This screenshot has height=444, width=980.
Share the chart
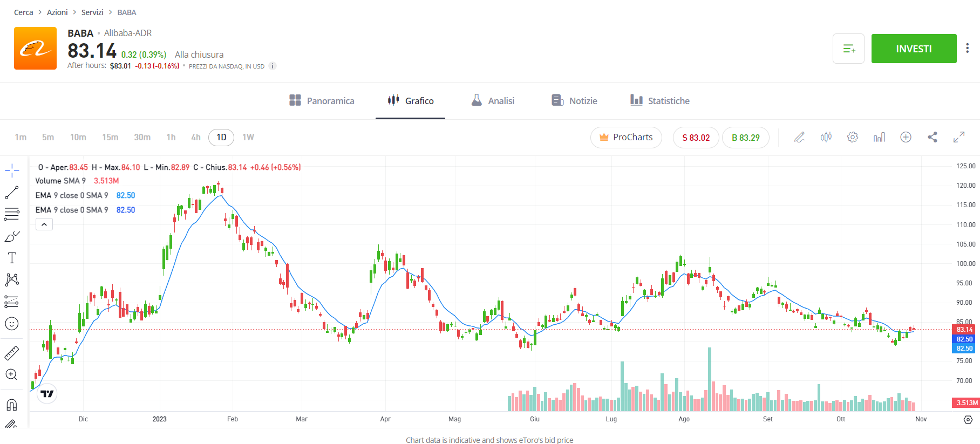pos(933,137)
